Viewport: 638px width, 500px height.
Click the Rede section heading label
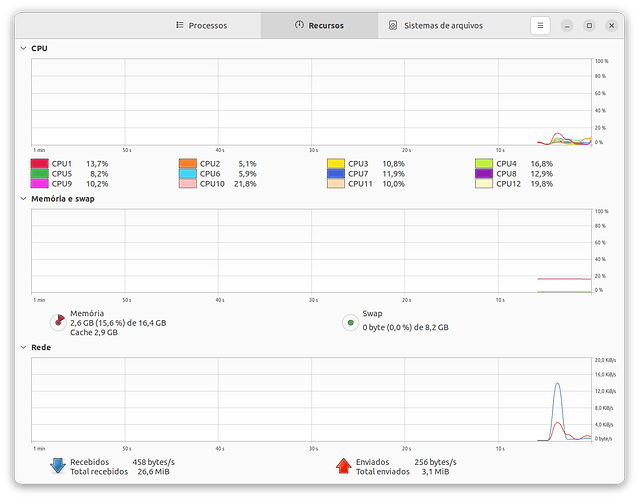[x=41, y=347]
